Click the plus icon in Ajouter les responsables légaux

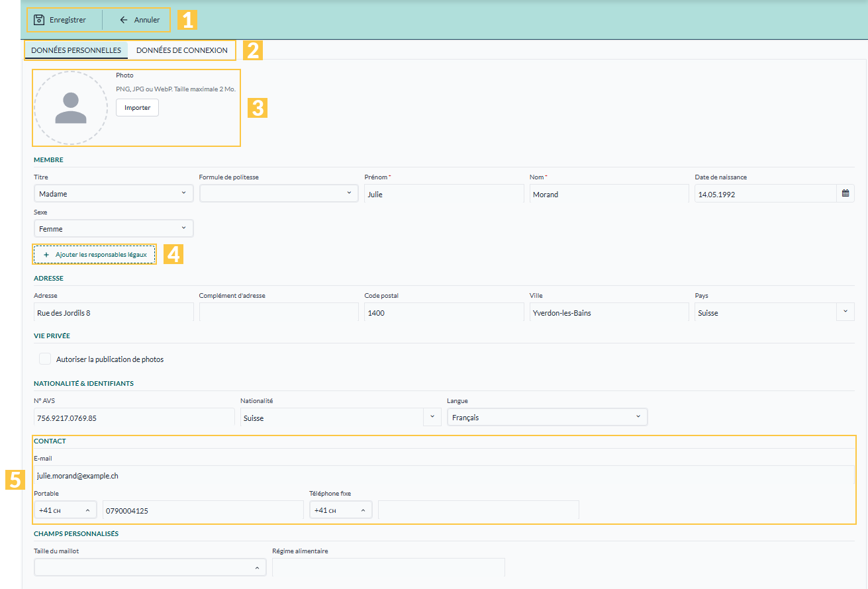point(46,255)
